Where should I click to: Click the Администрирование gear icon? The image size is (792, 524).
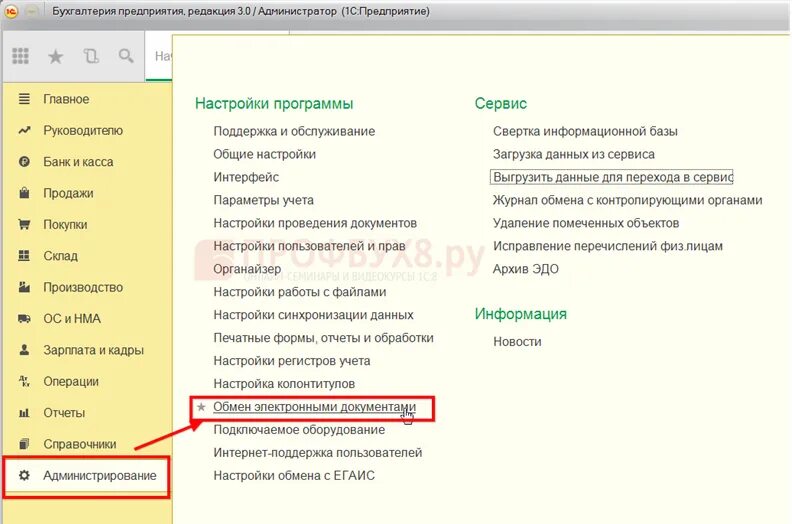[x=24, y=475]
